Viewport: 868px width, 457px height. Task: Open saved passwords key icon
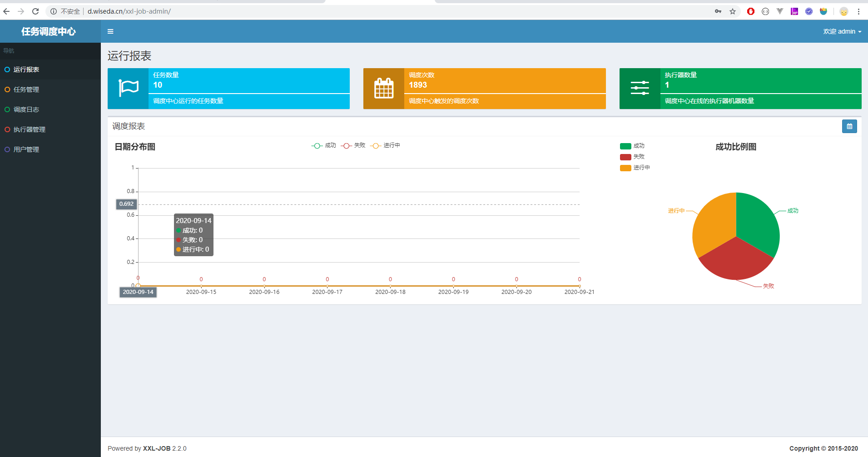[x=718, y=11]
